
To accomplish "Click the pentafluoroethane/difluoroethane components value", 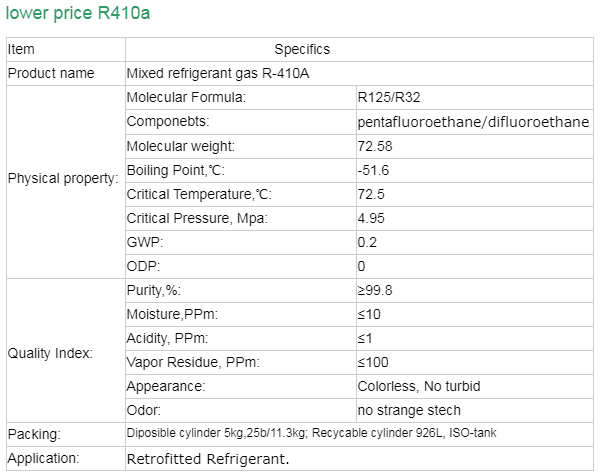I will [x=473, y=122].
